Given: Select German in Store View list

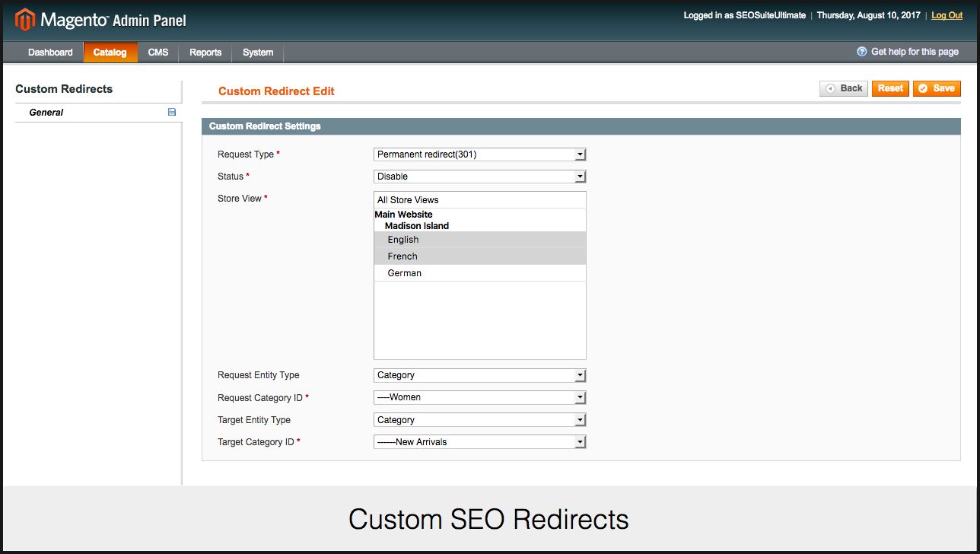Looking at the screenshot, I should pyautogui.click(x=404, y=273).
